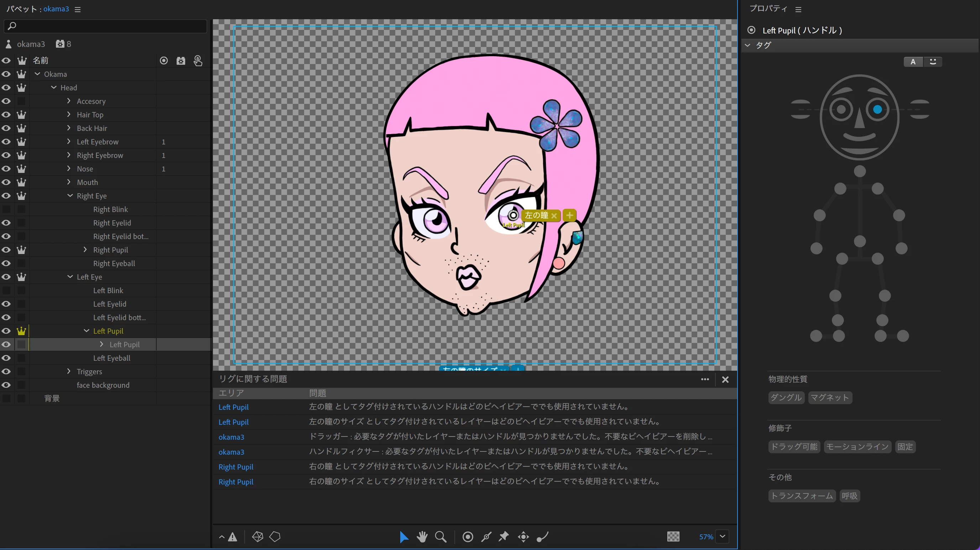Toggle transparency checkerboard background icon
980x550 pixels.
coord(673,537)
